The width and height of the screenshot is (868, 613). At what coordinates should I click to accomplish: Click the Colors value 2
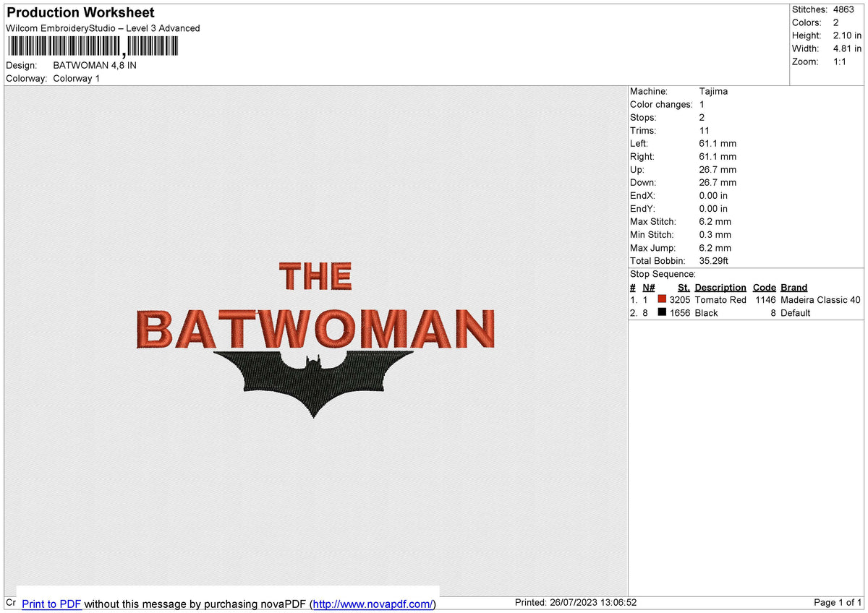click(x=836, y=22)
